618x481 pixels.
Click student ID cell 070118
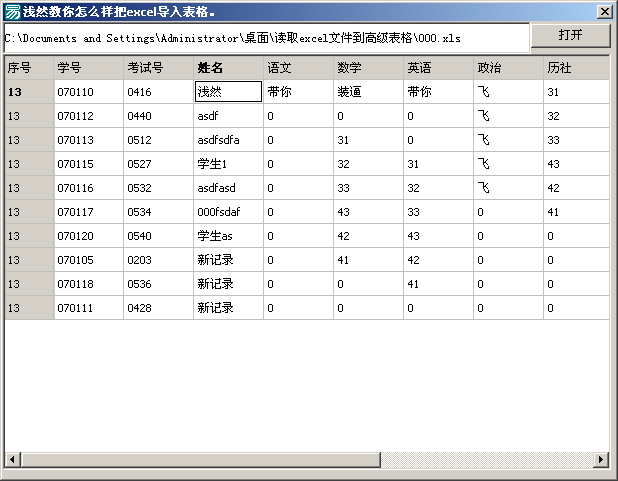click(x=89, y=284)
